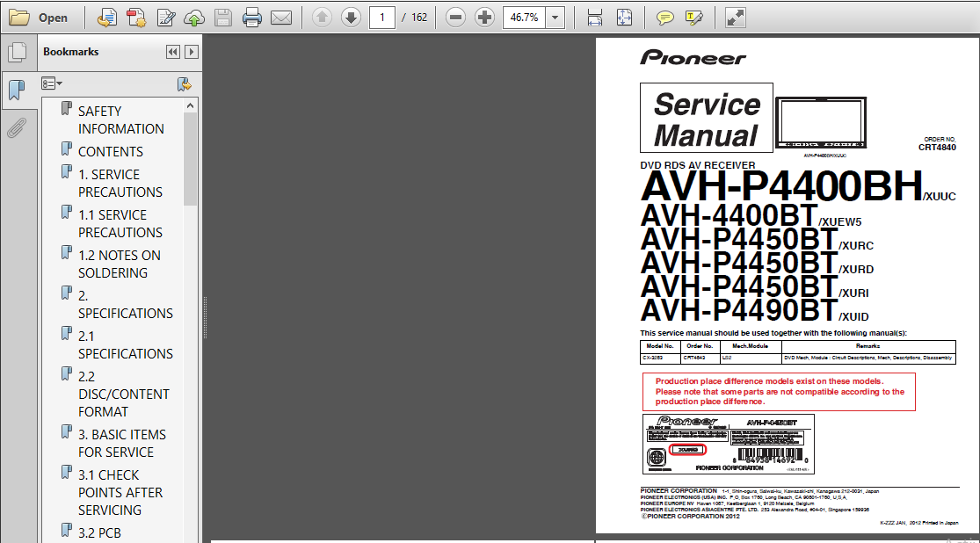The width and height of the screenshot is (980, 543).
Task: Click the Open folder button
Action: 38,18
